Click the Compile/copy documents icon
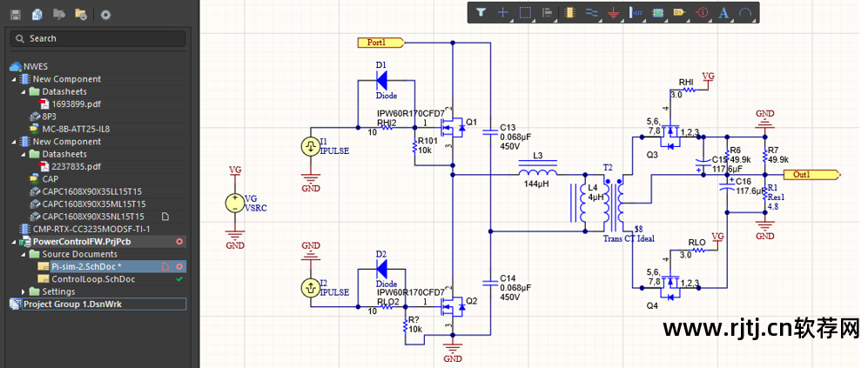The width and height of the screenshot is (868, 368). 37,15
